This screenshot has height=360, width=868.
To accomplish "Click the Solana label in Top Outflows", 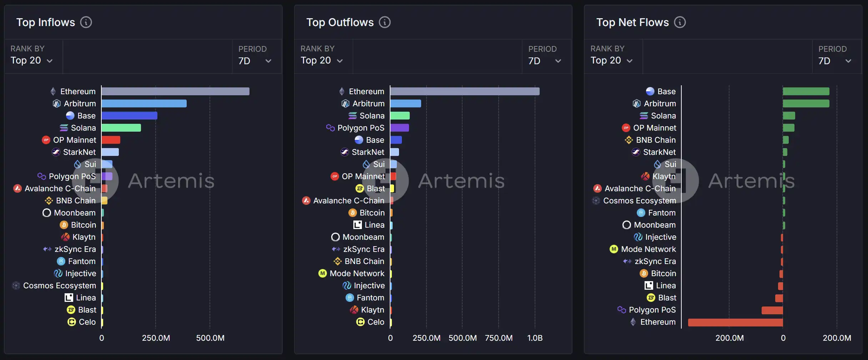I will tap(372, 116).
